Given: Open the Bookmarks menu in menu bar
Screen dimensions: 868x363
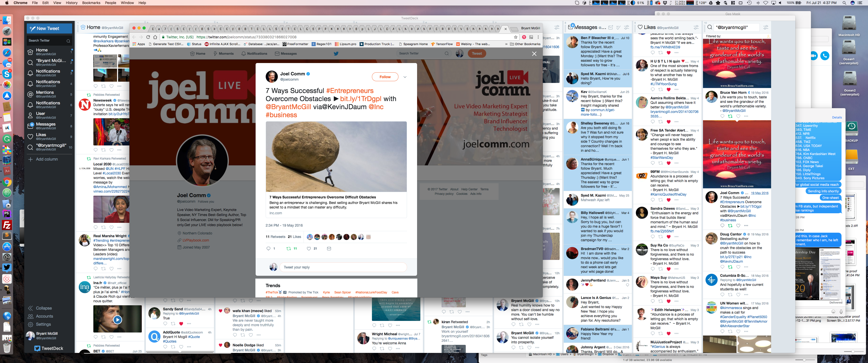Looking at the screenshot, I should coord(91,3).
